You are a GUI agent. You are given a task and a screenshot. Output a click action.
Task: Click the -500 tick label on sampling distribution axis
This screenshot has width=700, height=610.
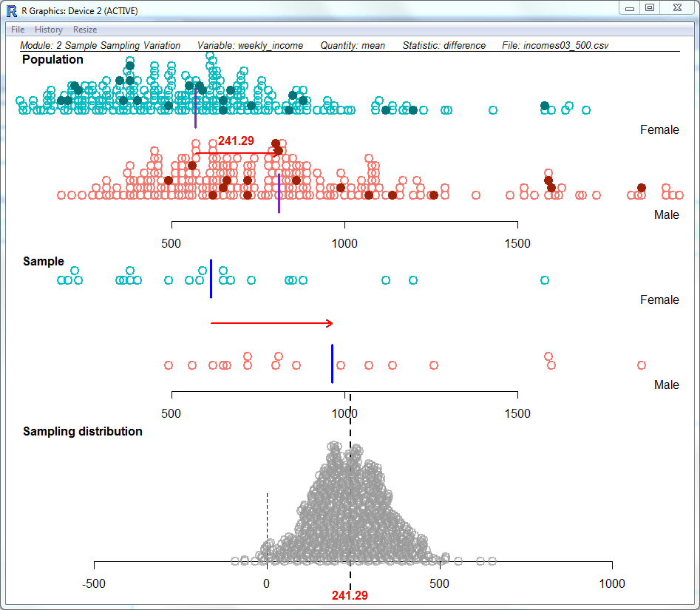(94, 583)
